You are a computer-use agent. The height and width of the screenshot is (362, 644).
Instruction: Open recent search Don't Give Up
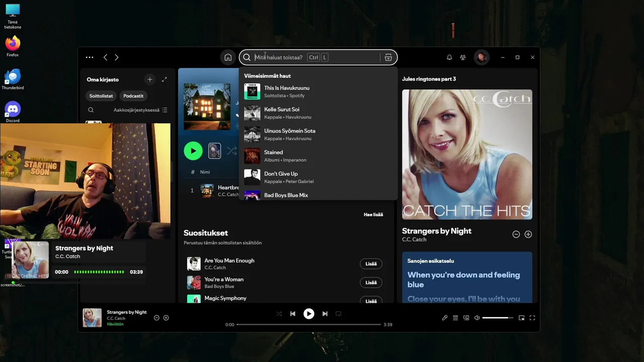coord(318,177)
